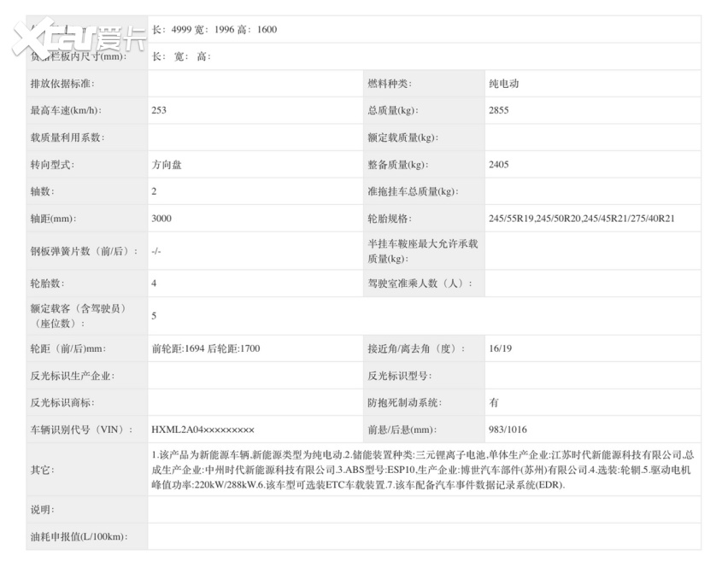728x567 pixels.
Task: Click the VIN code HXML2A04 cell
Action: click(x=201, y=429)
